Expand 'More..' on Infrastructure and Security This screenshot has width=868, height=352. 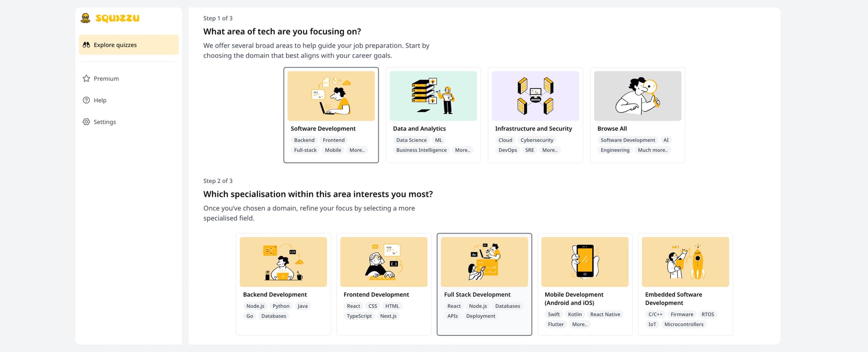(x=550, y=150)
